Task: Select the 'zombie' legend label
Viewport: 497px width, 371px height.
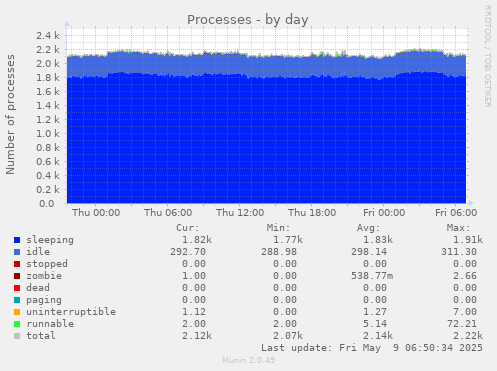Action: 44,276
